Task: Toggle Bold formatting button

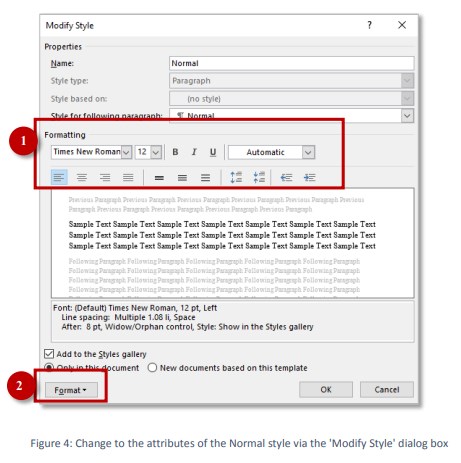Action: click(x=175, y=152)
